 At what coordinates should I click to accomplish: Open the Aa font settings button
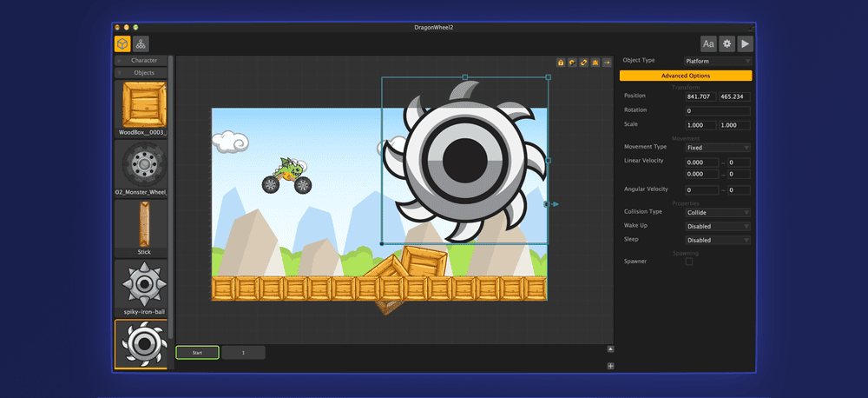pyautogui.click(x=708, y=43)
